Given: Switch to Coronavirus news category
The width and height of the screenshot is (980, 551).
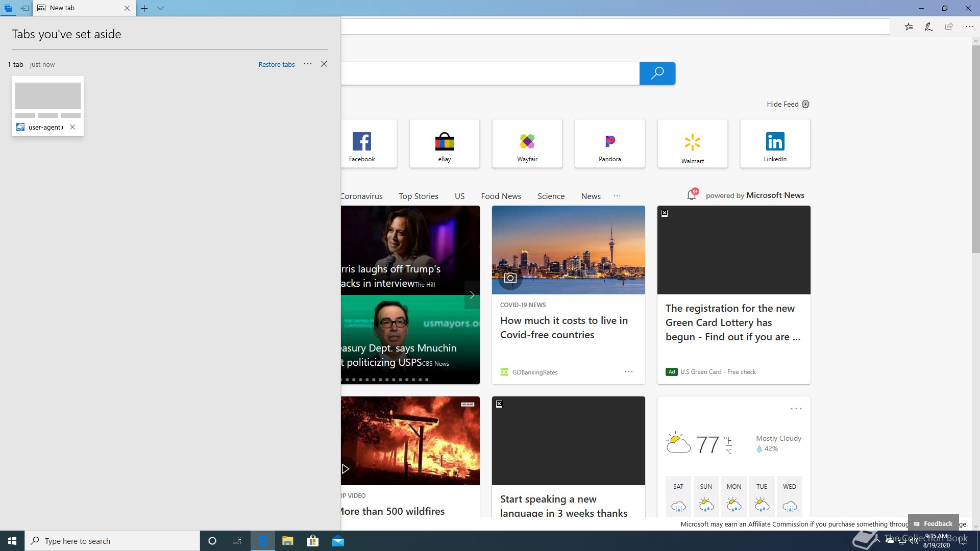Looking at the screenshot, I should pyautogui.click(x=361, y=196).
